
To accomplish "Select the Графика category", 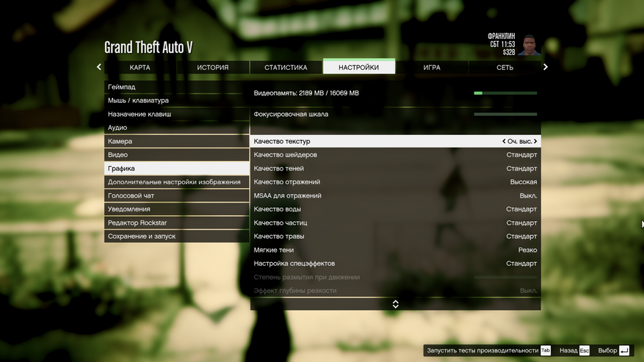I will click(x=177, y=168).
